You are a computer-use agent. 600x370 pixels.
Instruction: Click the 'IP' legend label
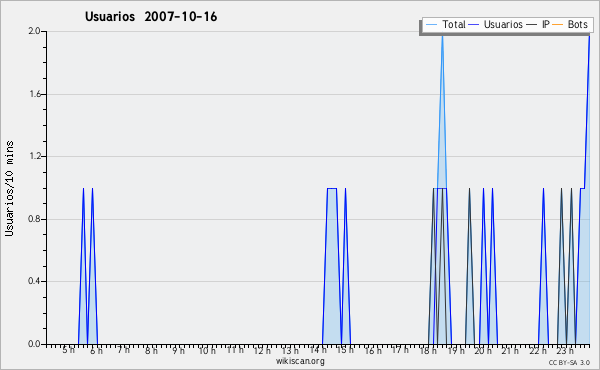tap(546, 24)
